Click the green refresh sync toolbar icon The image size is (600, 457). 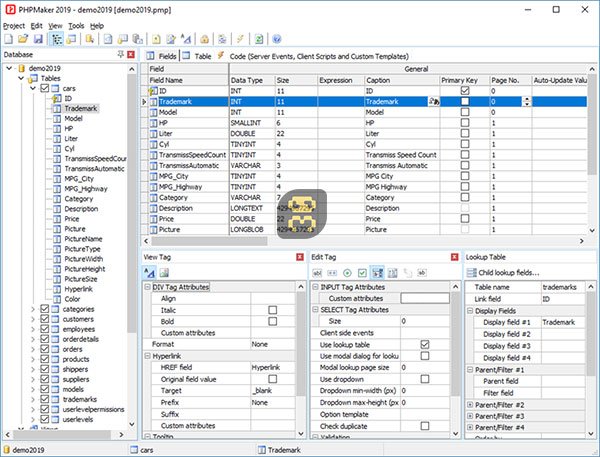[x=259, y=39]
